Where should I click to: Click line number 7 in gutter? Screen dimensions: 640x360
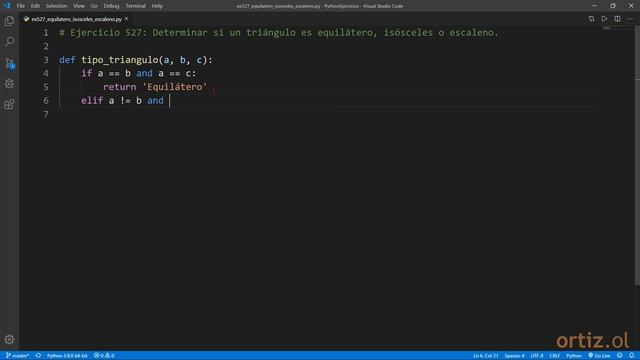[46, 114]
